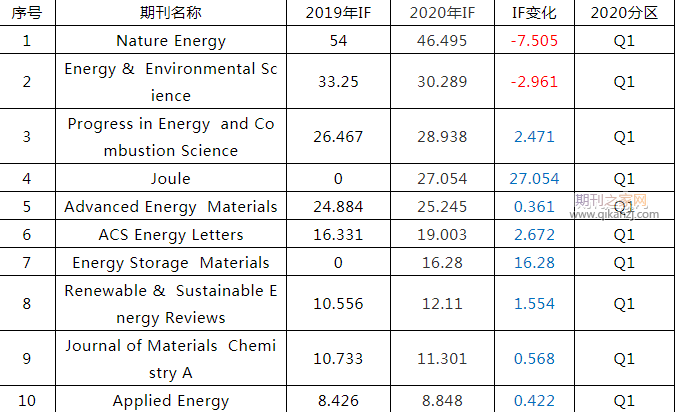Click the 2020分区 column header
Screen dimensions: 677x412
pyautogui.click(x=624, y=13)
